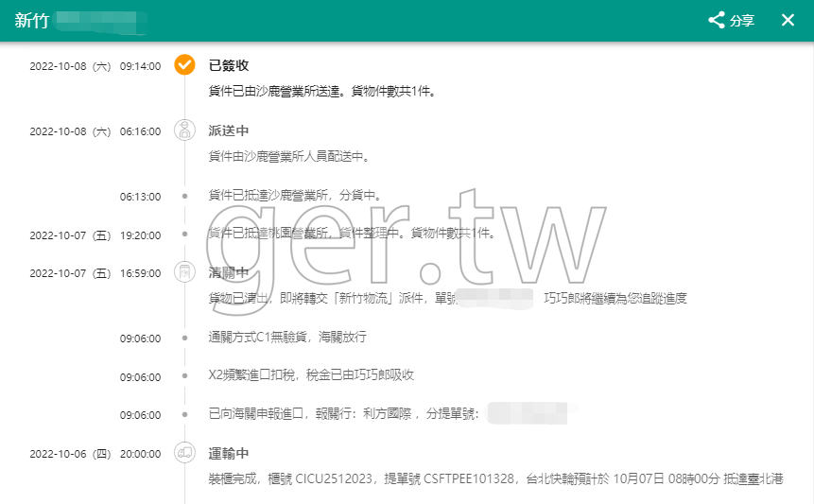
Task: Click text 貨件已抵達桃園營業所
Action: (268, 233)
